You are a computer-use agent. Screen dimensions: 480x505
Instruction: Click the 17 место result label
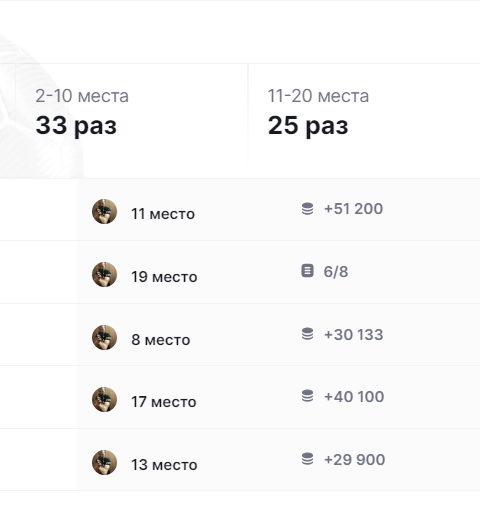coord(164,402)
